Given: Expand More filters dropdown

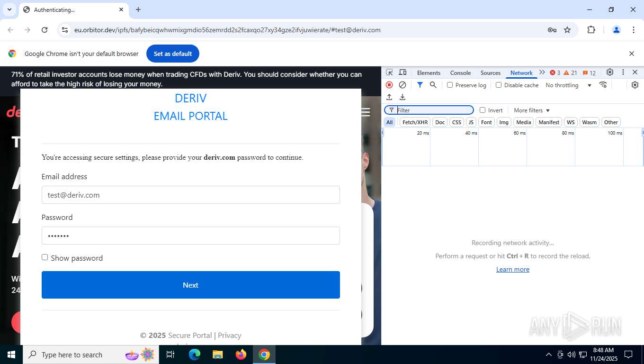Looking at the screenshot, I should [x=532, y=110].
